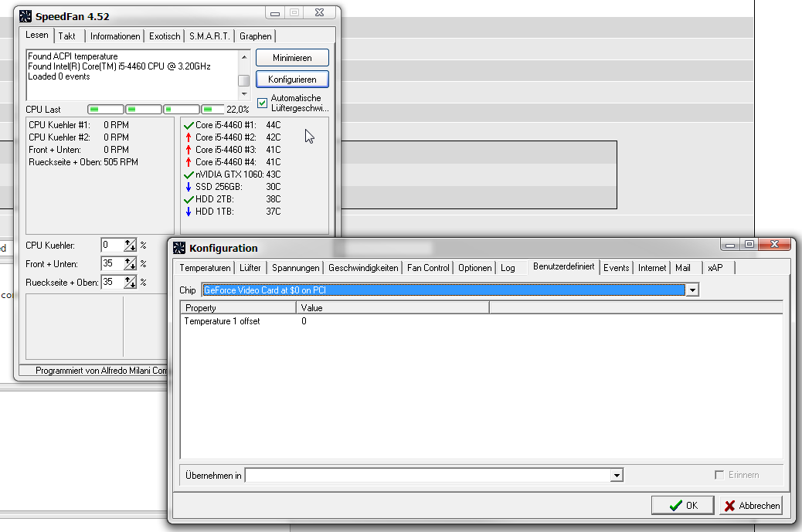
Task: Click the 22,0% CPU load value
Action: (x=238, y=110)
